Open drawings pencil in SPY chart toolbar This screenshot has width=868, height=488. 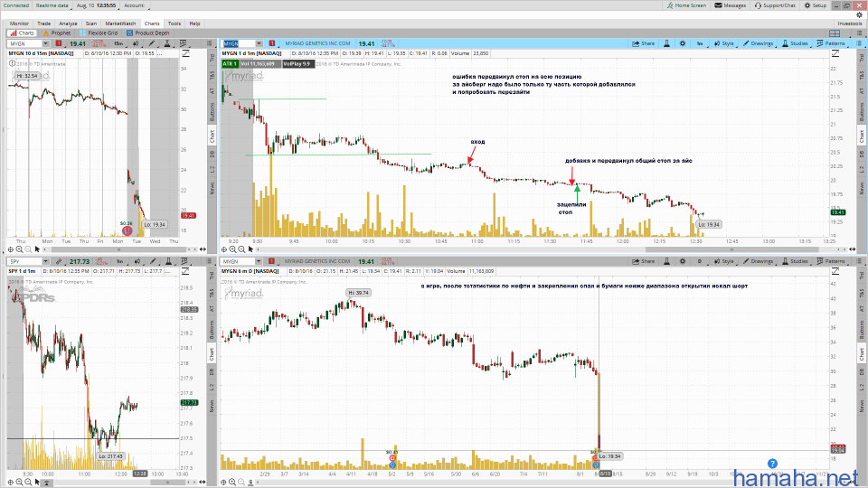click(152, 262)
